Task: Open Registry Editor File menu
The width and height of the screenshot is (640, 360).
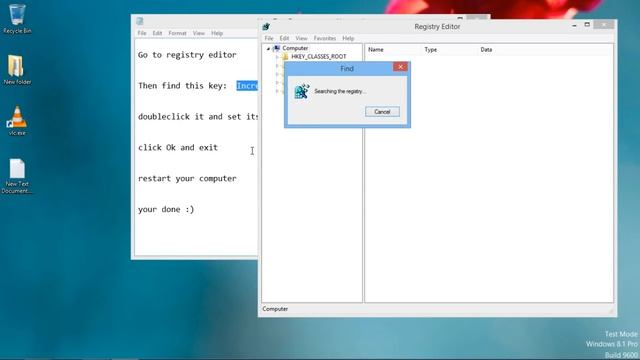Action: coord(269,38)
